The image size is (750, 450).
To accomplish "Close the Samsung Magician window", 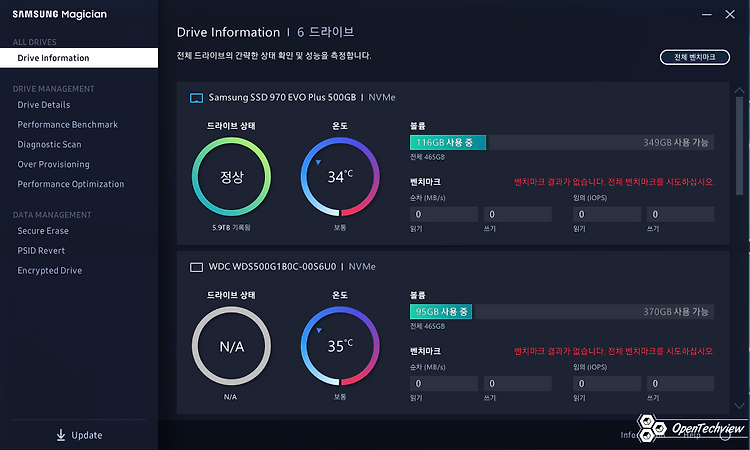I will click(730, 15).
